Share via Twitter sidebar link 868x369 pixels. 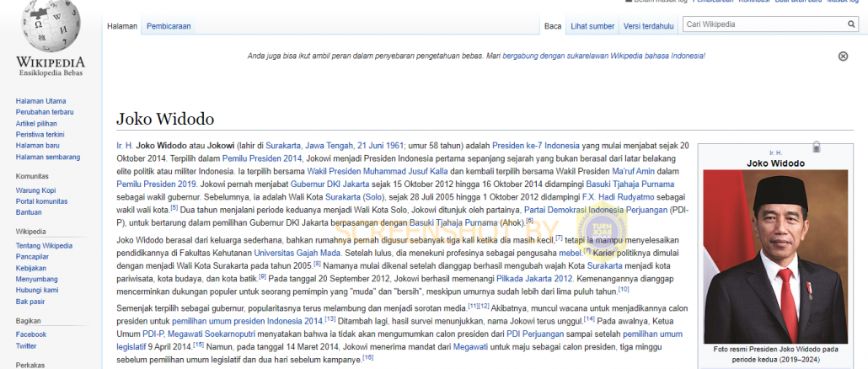(26, 345)
